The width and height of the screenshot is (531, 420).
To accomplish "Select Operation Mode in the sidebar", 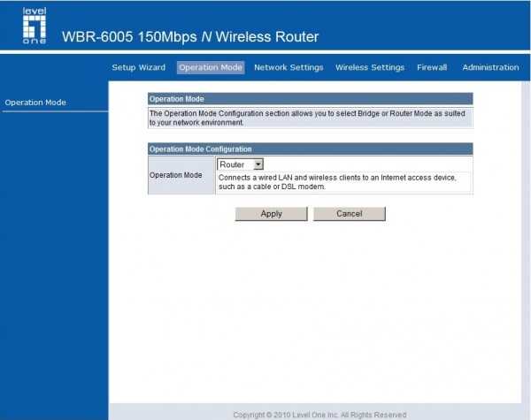I will (x=35, y=103).
